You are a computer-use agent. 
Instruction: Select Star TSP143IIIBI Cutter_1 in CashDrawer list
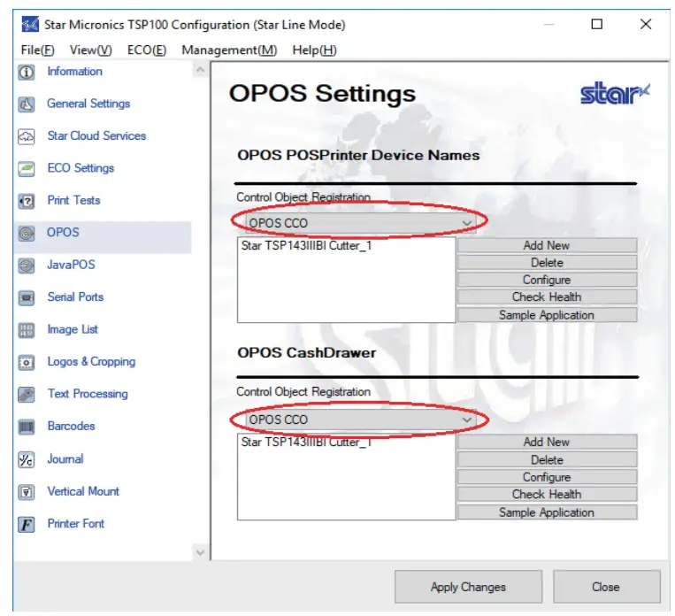(x=306, y=443)
